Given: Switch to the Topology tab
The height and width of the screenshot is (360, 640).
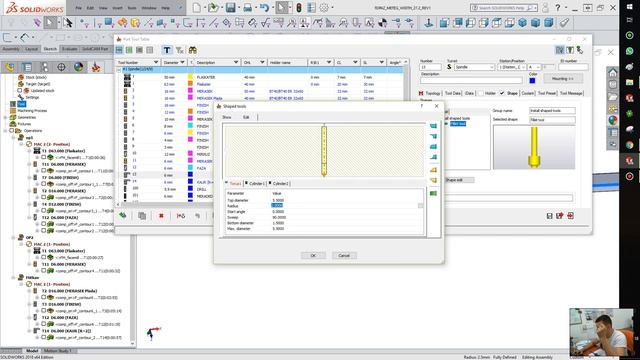Looking at the screenshot, I should click(x=433, y=93).
